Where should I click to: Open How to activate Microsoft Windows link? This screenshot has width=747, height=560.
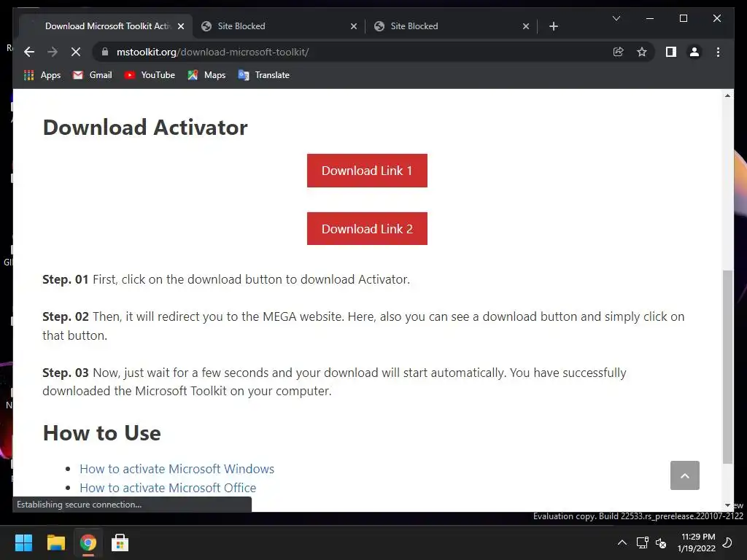point(177,469)
